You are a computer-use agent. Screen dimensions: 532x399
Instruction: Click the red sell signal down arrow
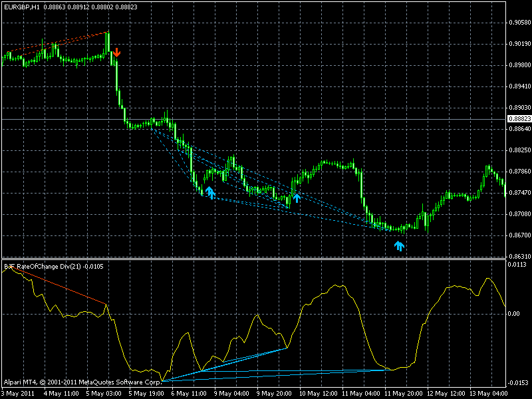[x=117, y=53]
